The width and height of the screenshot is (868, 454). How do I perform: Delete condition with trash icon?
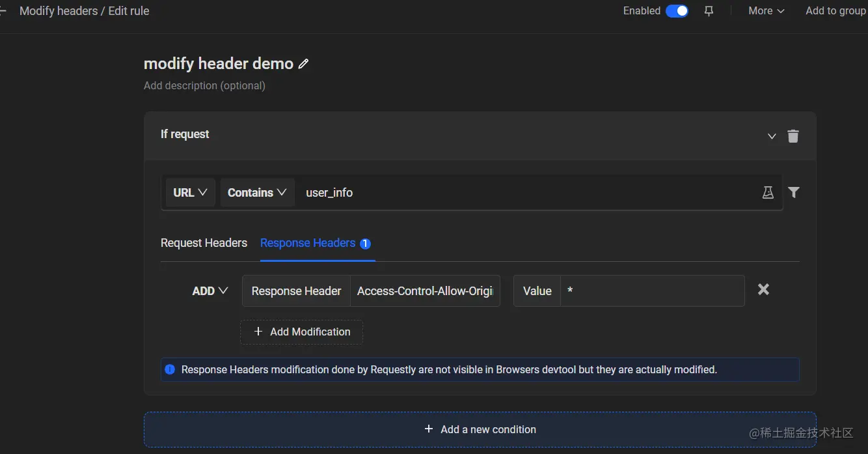point(793,136)
